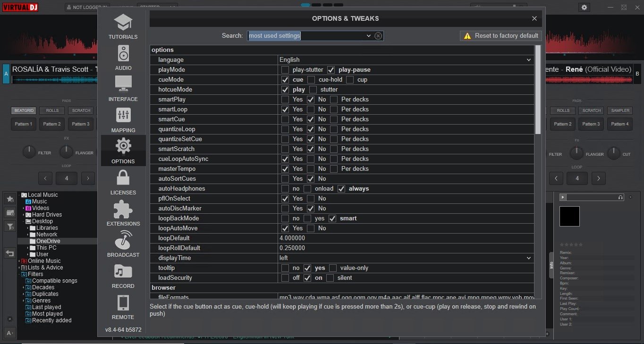The height and width of the screenshot is (344, 644).
Task: Open the Audio settings speaker icon
Action: pyautogui.click(x=123, y=54)
